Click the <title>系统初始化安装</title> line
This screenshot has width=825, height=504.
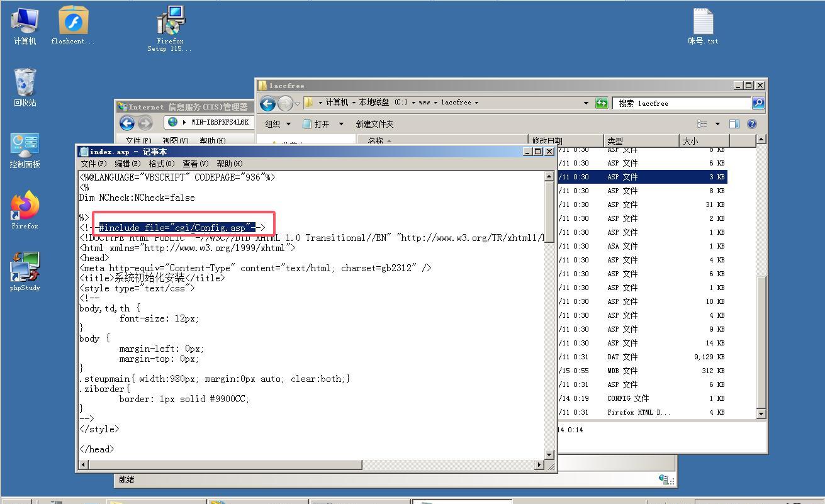tap(152, 278)
